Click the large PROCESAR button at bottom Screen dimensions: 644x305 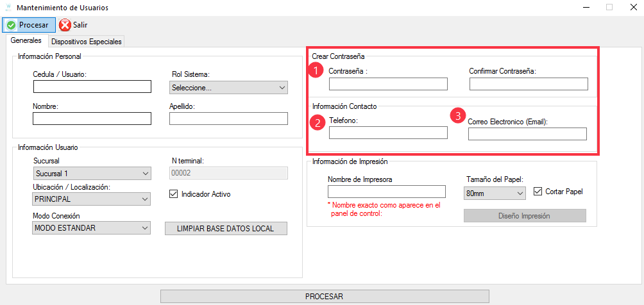tap(324, 296)
